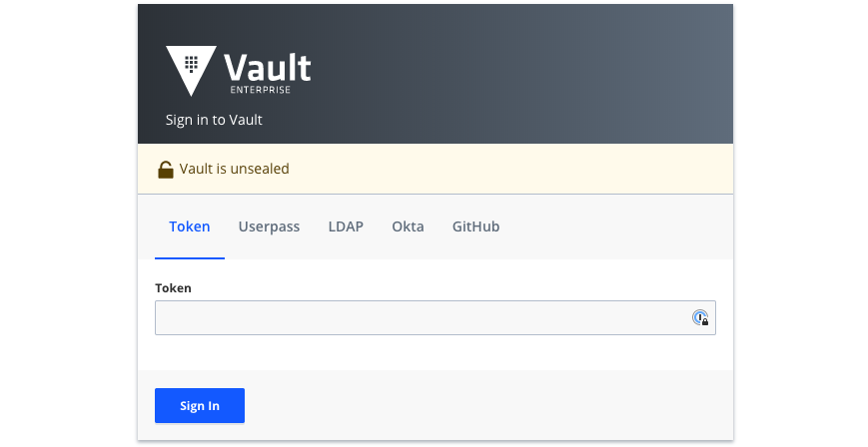Screen dimensions: 868x447
Task: Open the LDAP login tab
Action: point(346,226)
